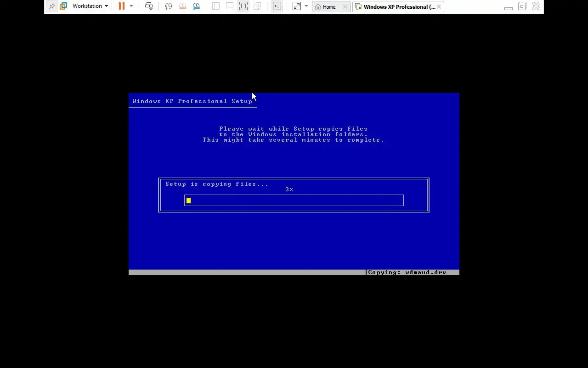Expand the power options dropdown arrow
Screen dimensions: 588x368
pos(131,6)
